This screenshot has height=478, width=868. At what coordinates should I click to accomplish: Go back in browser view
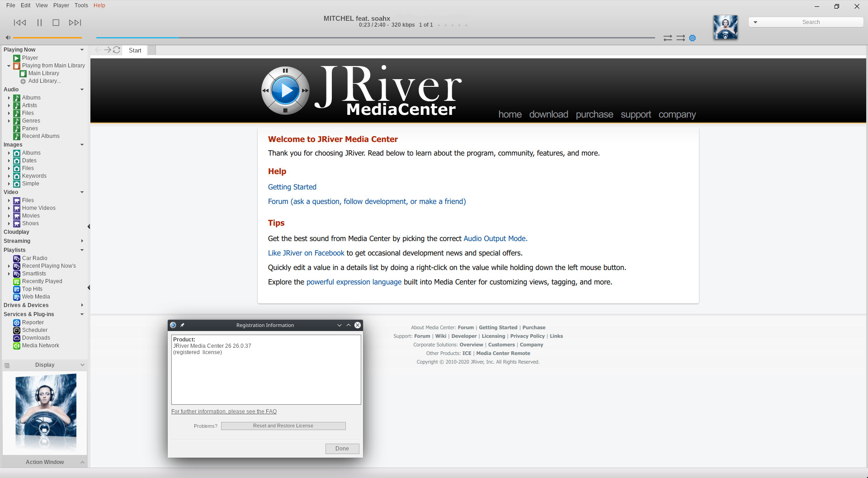click(98, 50)
